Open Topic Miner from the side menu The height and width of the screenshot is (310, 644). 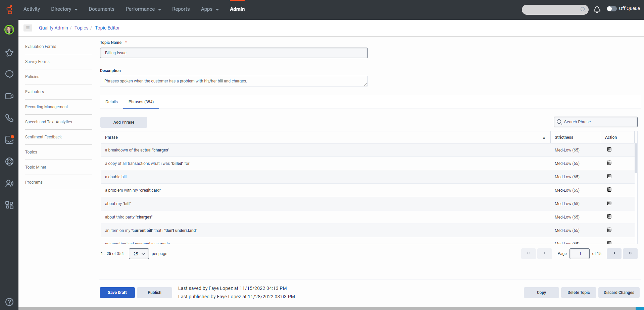point(36,167)
